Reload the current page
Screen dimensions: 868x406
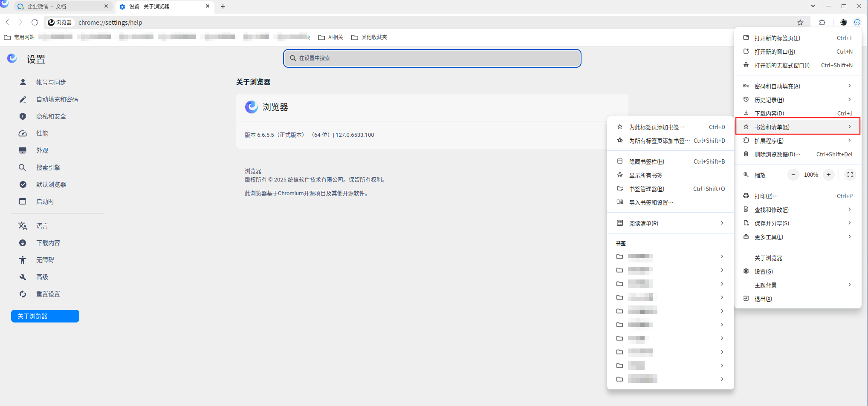35,22
